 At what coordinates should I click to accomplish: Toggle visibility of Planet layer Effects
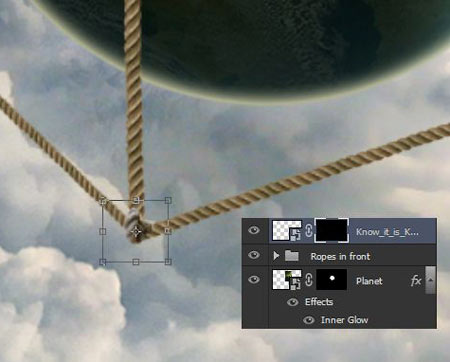(x=293, y=302)
